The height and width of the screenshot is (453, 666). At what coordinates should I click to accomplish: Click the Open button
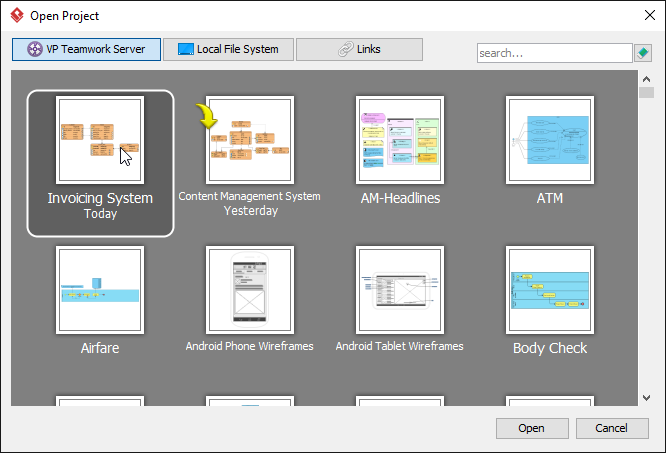(532, 428)
